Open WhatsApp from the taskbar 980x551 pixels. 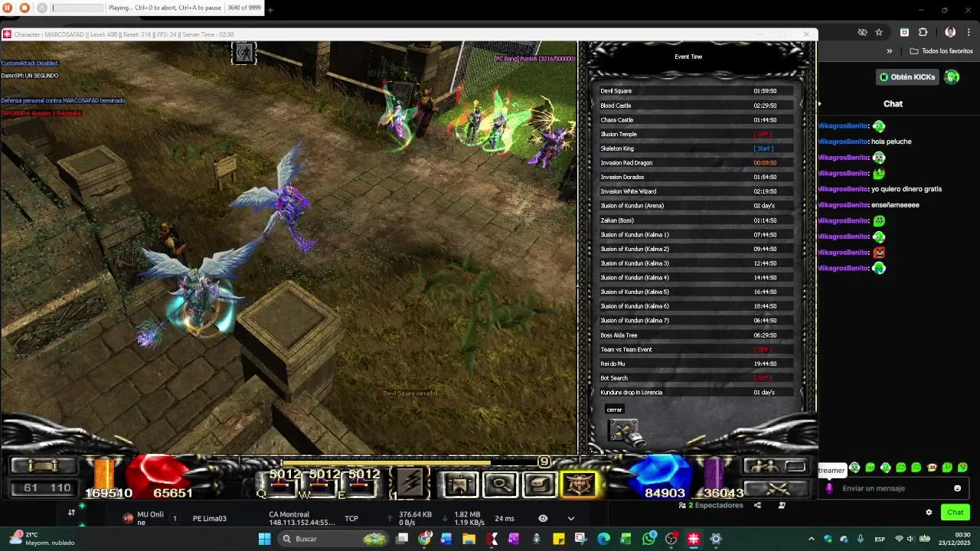coord(649,539)
